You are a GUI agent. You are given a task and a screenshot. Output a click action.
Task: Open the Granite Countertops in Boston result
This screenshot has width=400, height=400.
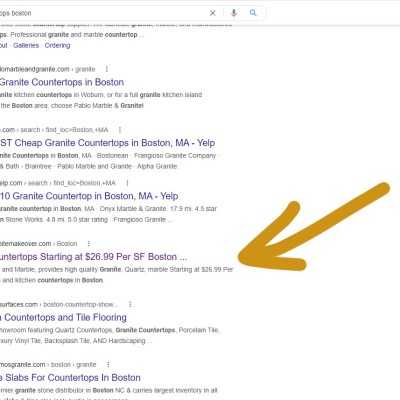(x=62, y=82)
